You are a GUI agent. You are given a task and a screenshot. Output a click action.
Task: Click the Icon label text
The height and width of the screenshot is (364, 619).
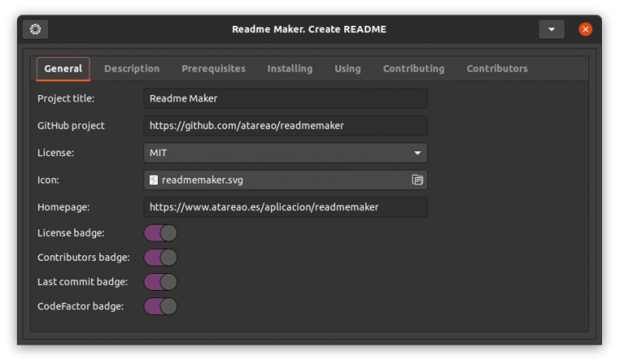tap(48, 180)
